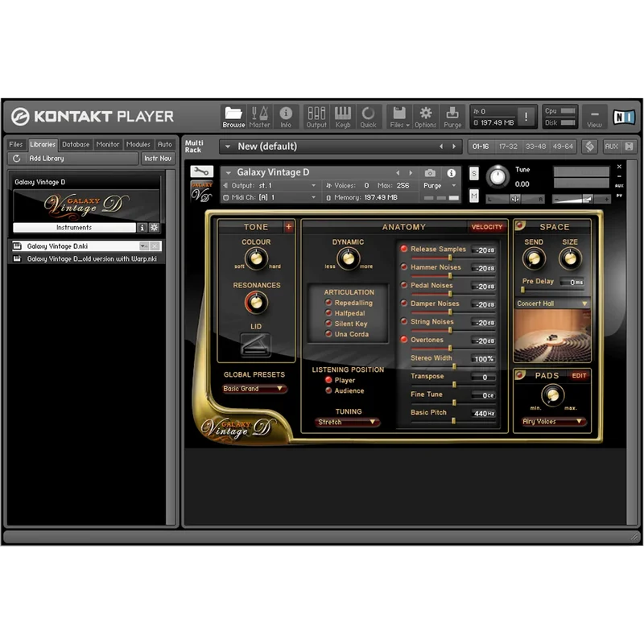Click the PADS EDIT button
Screen dimensions: 644x644
tap(579, 375)
